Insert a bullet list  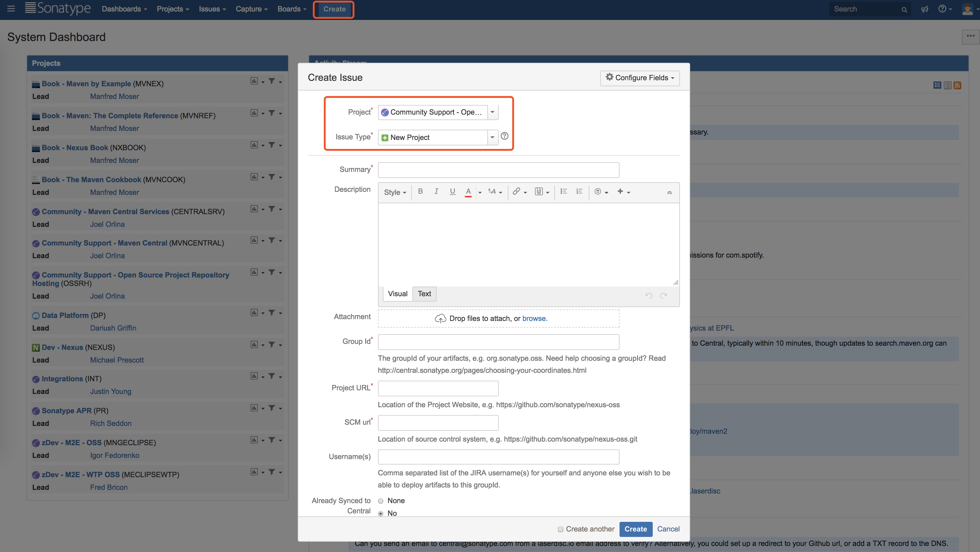click(x=564, y=192)
